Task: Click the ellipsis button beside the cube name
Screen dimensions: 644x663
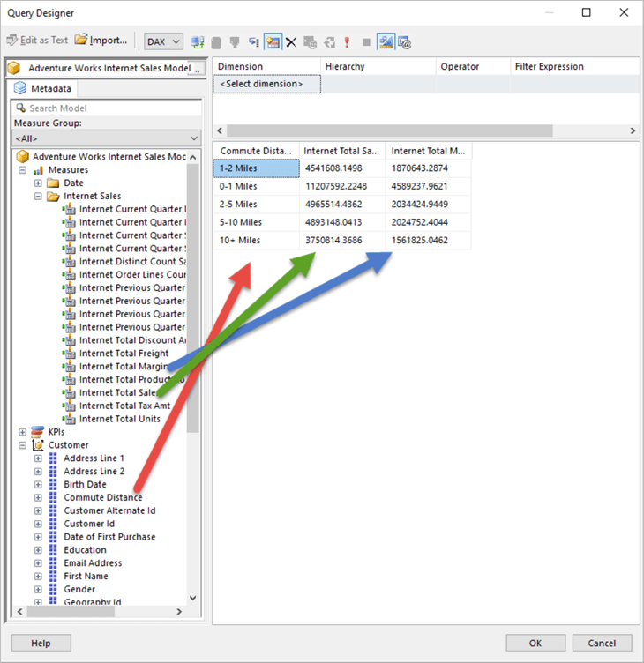Action: (x=198, y=68)
